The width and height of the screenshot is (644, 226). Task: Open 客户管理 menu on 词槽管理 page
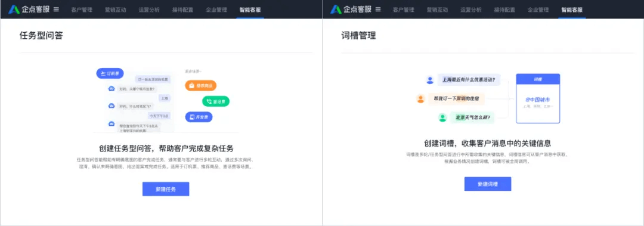click(x=404, y=10)
